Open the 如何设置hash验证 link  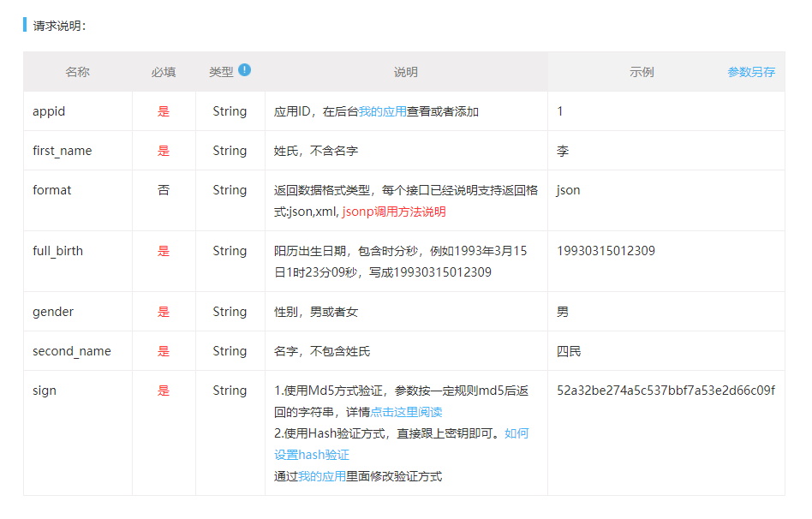pyautogui.click(x=402, y=444)
